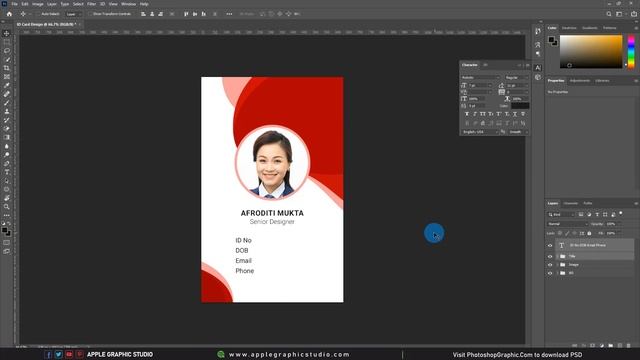The width and height of the screenshot is (640, 360).
Task: Open the workspace switcher icon
Action: point(620,14)
